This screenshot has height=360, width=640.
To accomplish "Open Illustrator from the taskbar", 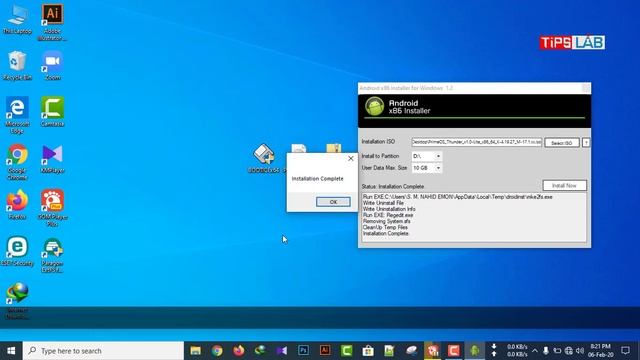I will point(325,351).
